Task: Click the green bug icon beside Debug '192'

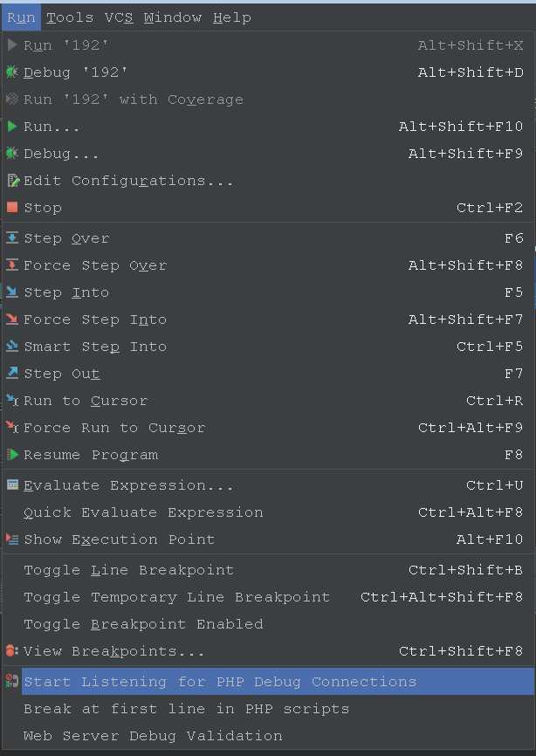Action: pos(12,72)
